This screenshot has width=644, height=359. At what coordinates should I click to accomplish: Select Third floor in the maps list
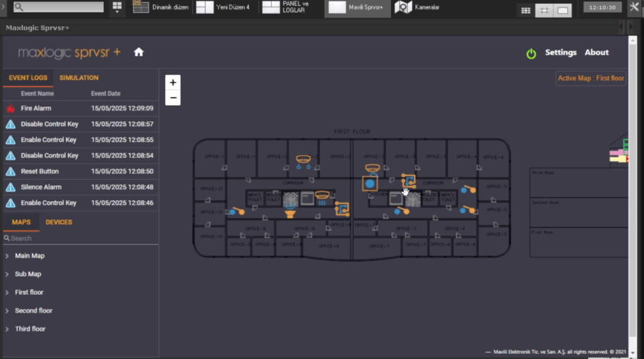click(30, 329)
